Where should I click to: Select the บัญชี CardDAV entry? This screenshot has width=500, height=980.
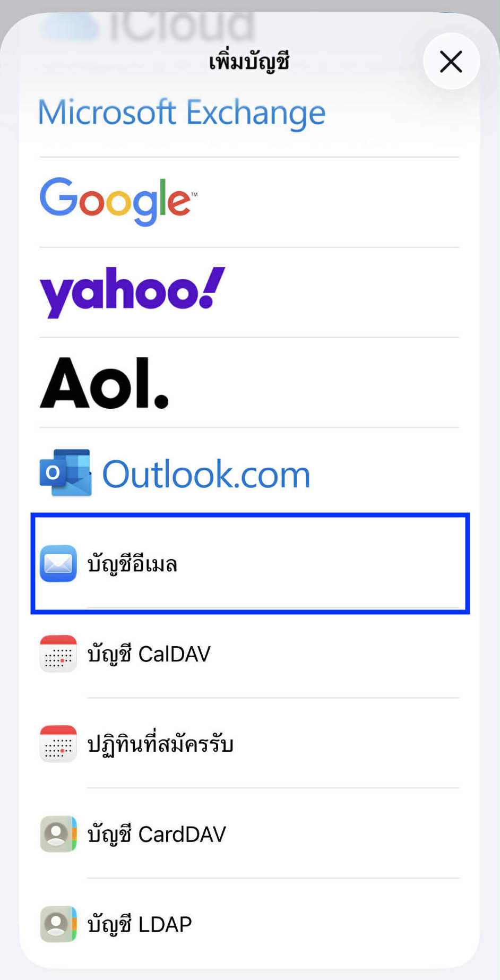[x=249, y=834]
